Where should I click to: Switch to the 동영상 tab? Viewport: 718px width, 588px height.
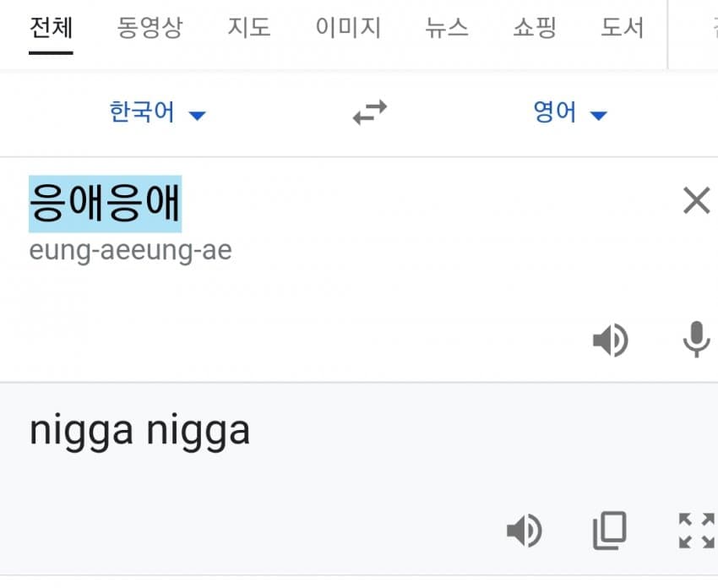tap(150, 28)
